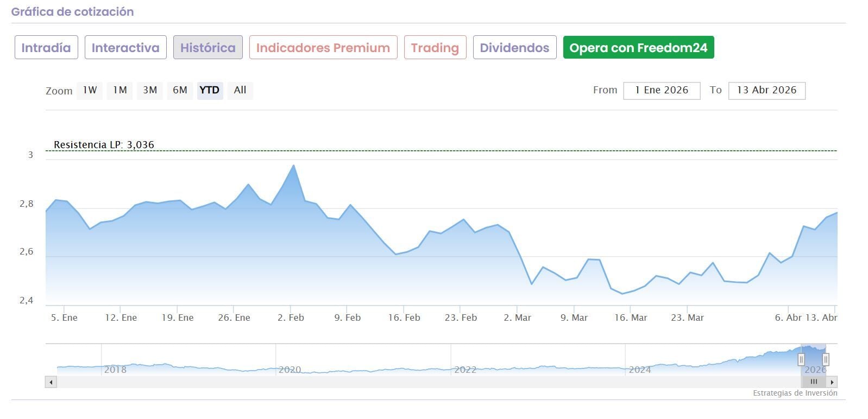Click the To date field
868x419 pixels.
coord(766,91)
